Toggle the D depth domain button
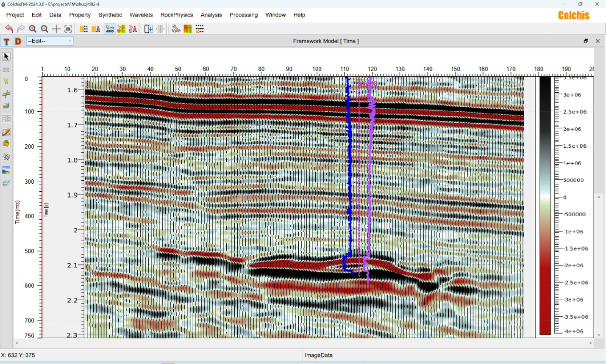 pyautogui.click(x=18, y=41)
